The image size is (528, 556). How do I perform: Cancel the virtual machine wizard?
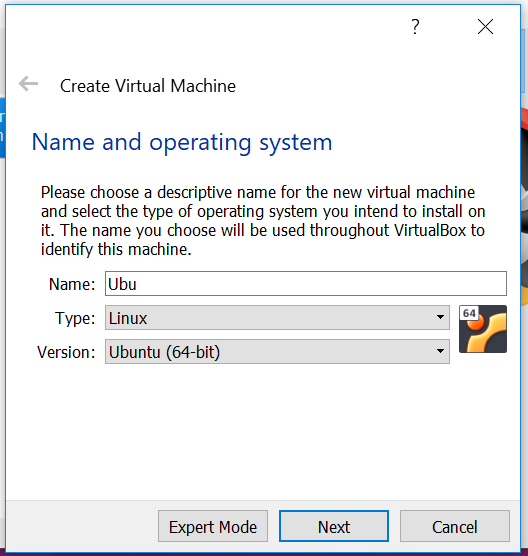(x=455, y=526)
